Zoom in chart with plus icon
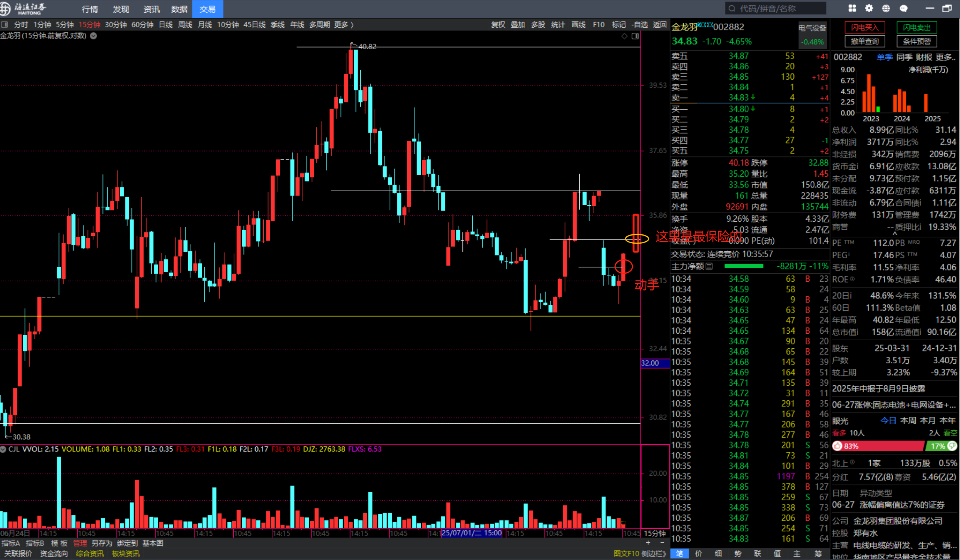 click(648, 543)
